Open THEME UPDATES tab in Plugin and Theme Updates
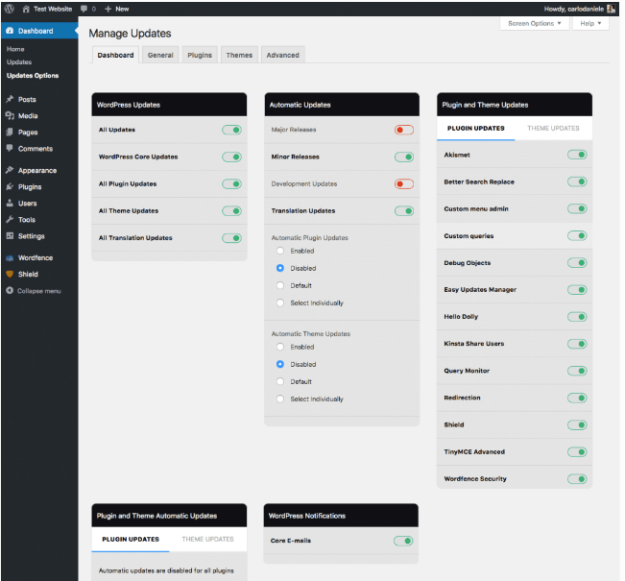 coord(553,128)
